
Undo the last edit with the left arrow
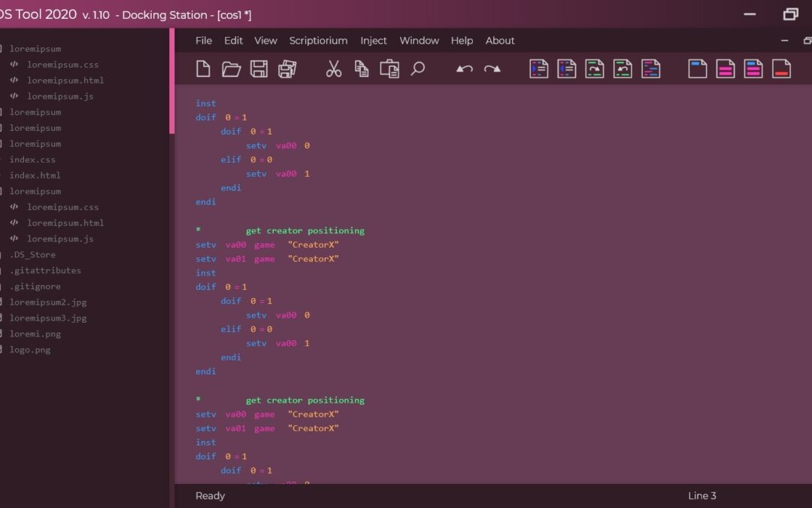coord(465,68)
